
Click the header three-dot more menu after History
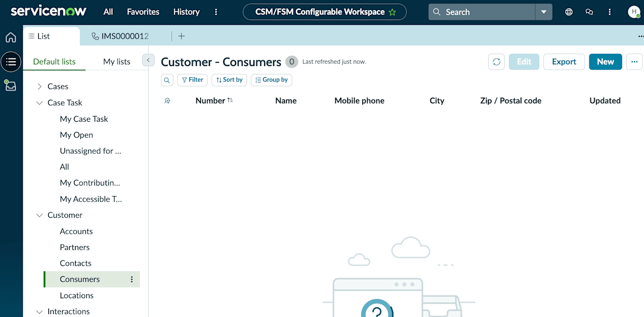point(216,12)
